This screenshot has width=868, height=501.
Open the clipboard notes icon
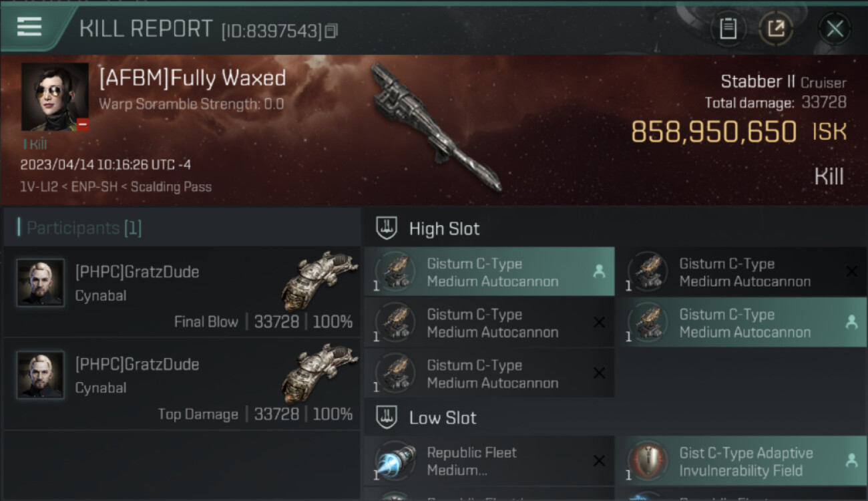click(728, 29)
